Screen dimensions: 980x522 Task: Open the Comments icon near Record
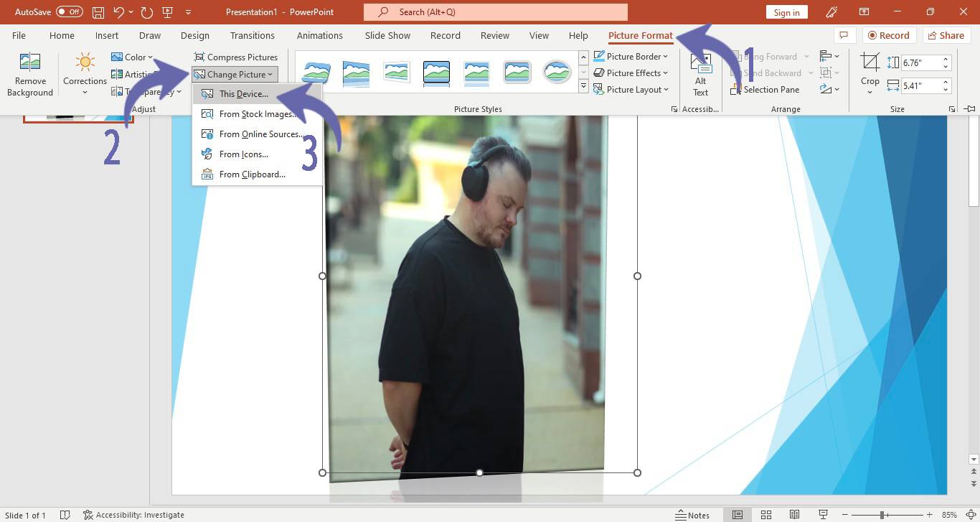(x=844, y=35)
